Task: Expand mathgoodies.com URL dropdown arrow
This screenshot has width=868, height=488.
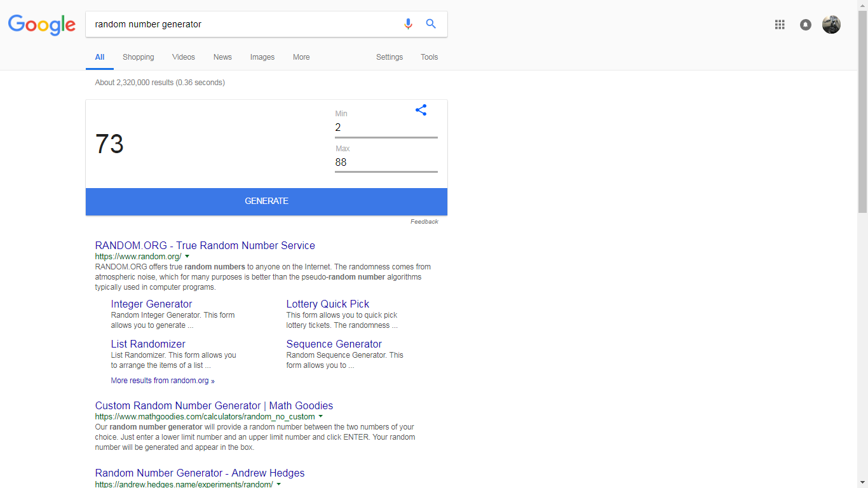Action: [x=321, y=417]
